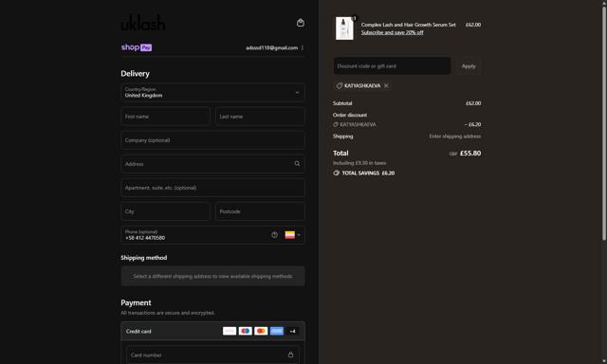Click the total savings tag icon

(x=336, y=173)
